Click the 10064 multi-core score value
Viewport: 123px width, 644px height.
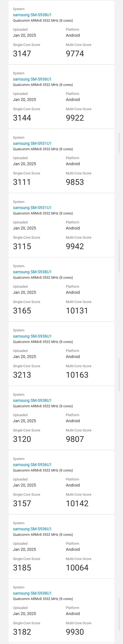click(77, 568)
